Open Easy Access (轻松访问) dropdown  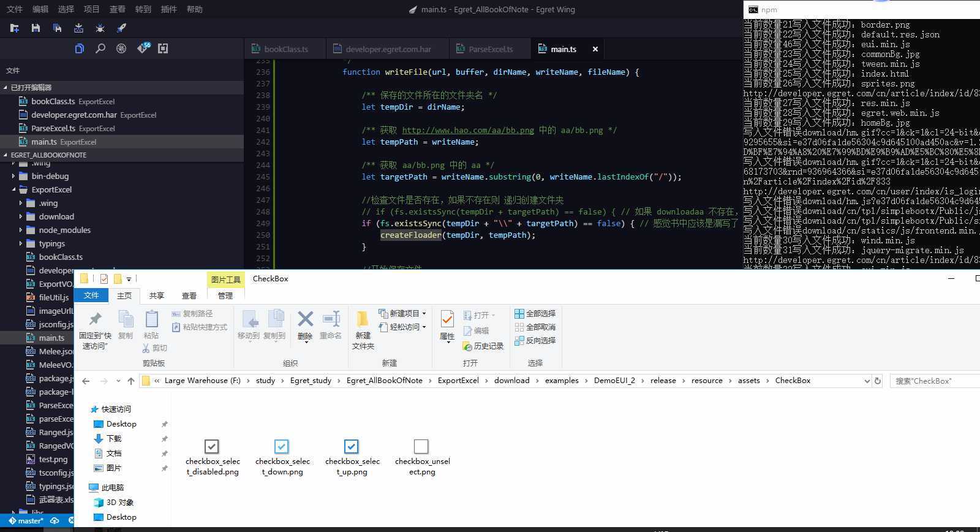pos(402,327)
